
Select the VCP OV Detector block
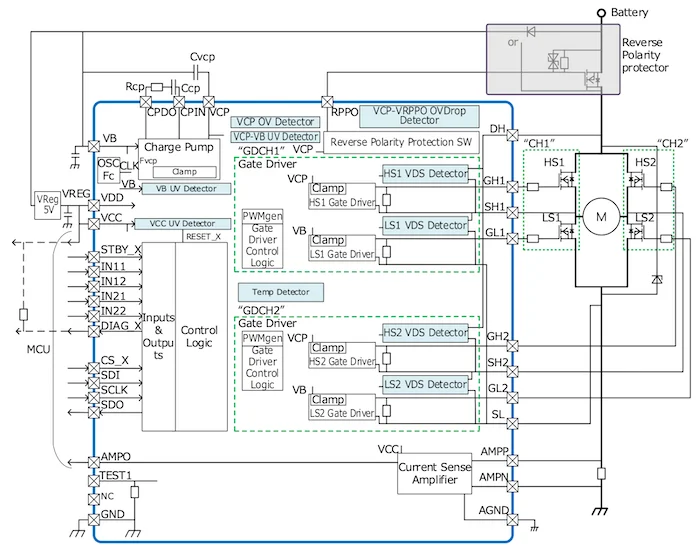click(272, 121)
